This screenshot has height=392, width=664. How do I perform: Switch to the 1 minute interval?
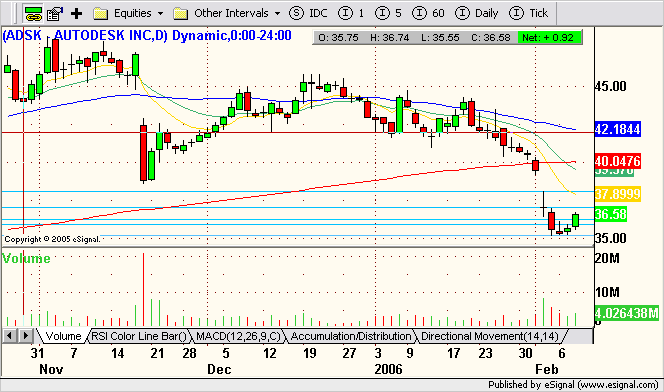point(351,13)
